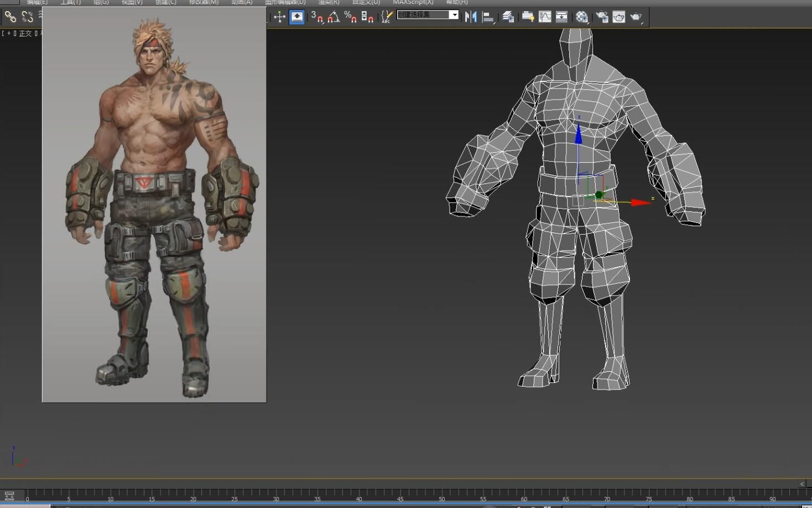Enable Percent Snap toggle

[x=350, y=17]
